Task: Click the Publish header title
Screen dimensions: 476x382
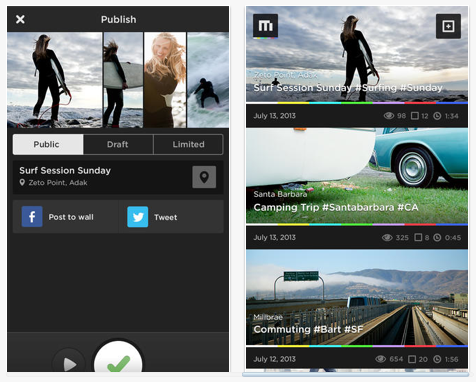Action: 118,19
